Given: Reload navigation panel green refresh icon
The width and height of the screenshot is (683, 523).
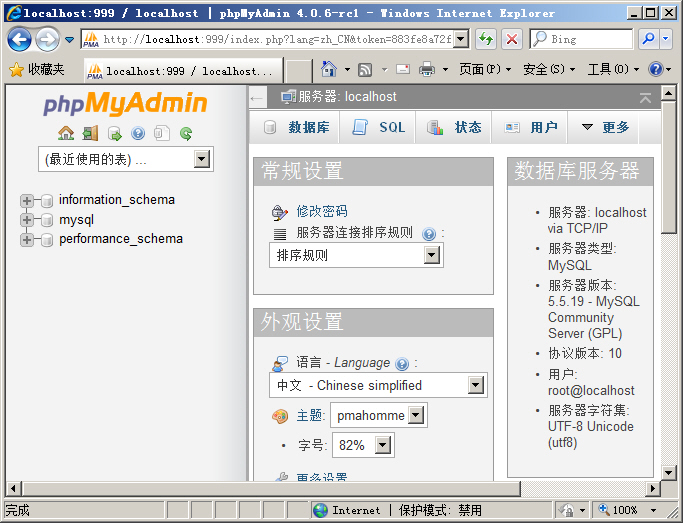Looking at the screenshot, I should pyautogui.click(x=186, y=133).
